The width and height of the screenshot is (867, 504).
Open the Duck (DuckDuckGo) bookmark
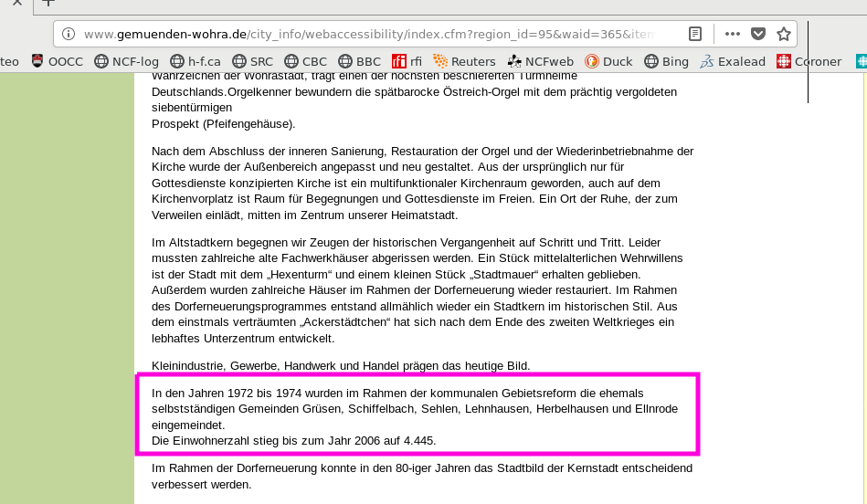(608, 61)
